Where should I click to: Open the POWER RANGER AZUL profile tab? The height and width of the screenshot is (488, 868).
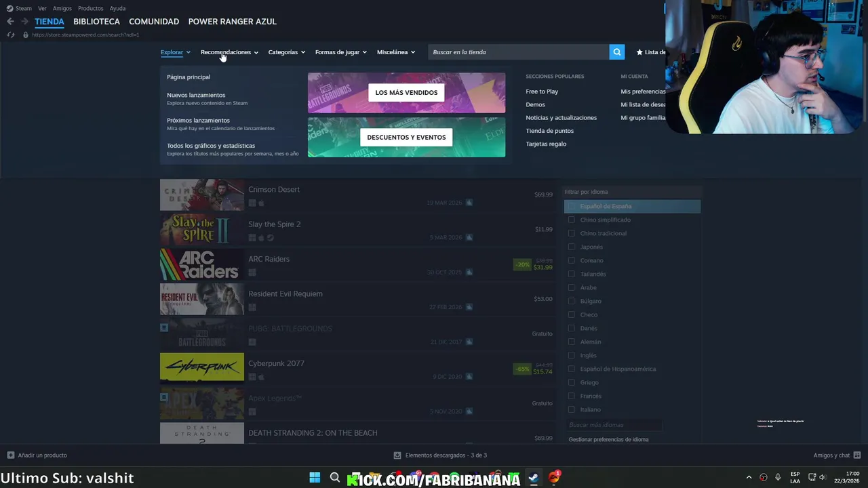click(x=232, y=22)
